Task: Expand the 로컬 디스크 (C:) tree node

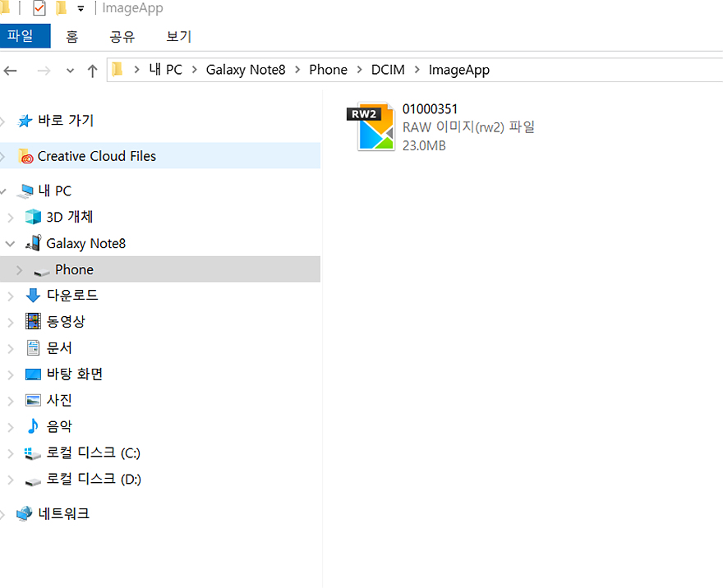Action: pyautogui.click(x=10, y=453)
